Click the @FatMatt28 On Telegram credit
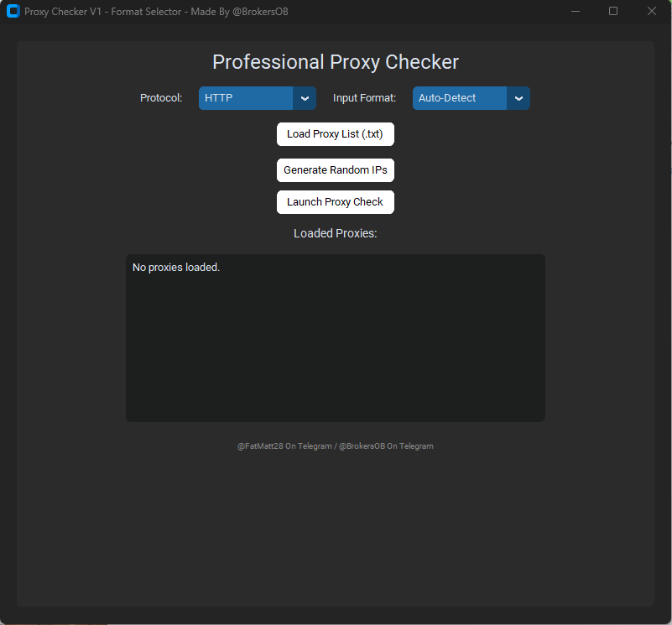The width and height of the screenshot is (672, 625). point(284,446)
